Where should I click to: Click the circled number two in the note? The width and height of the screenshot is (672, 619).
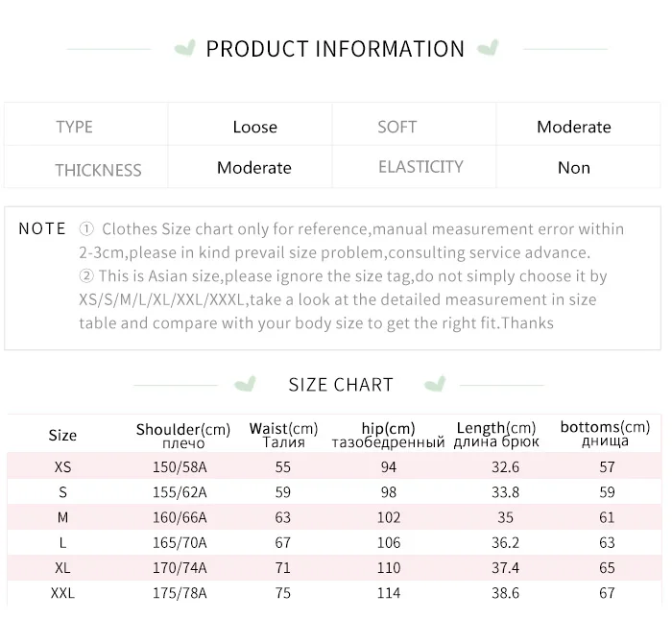click(86, 276)
